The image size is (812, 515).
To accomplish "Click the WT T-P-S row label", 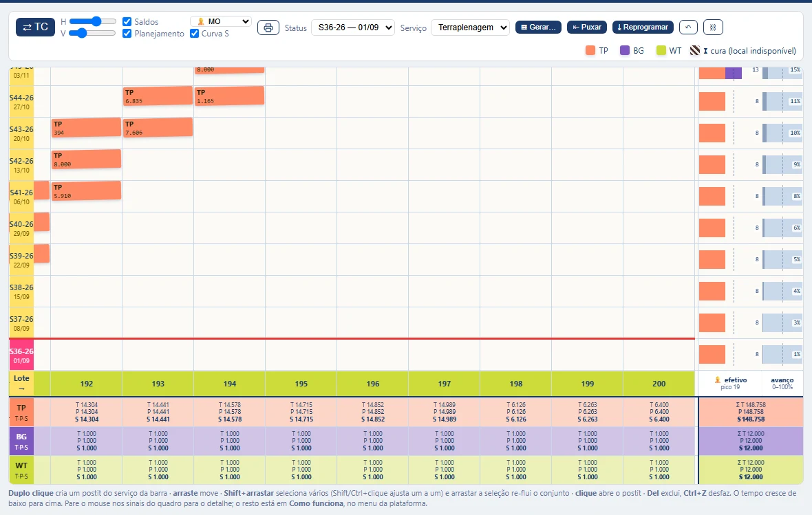I will tap(21, 470).
